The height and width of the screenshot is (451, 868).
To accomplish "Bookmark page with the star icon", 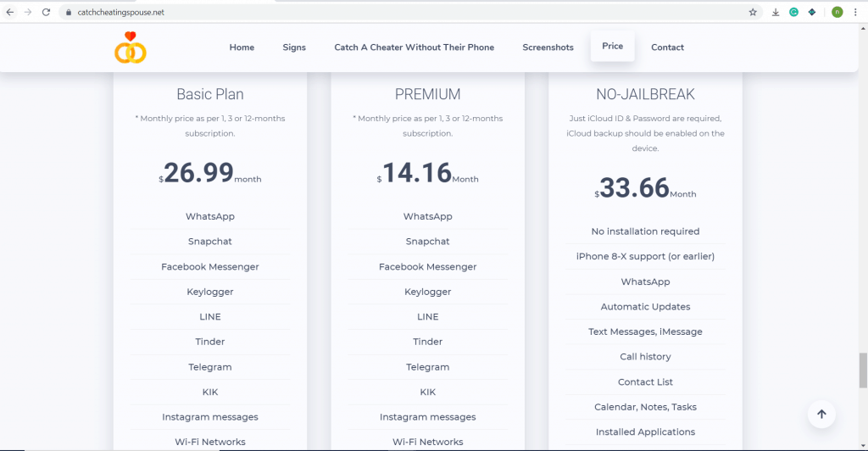I will point(753,12).
